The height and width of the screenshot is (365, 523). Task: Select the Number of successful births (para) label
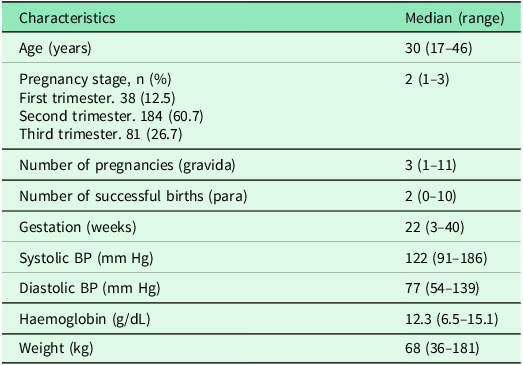click(133, 196)
